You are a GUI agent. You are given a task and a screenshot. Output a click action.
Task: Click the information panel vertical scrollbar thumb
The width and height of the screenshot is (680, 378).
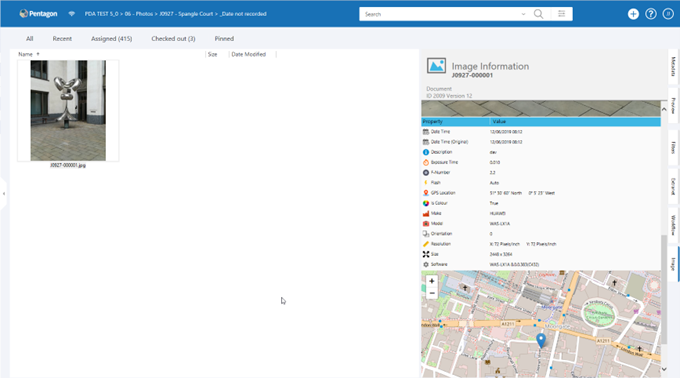664,289
